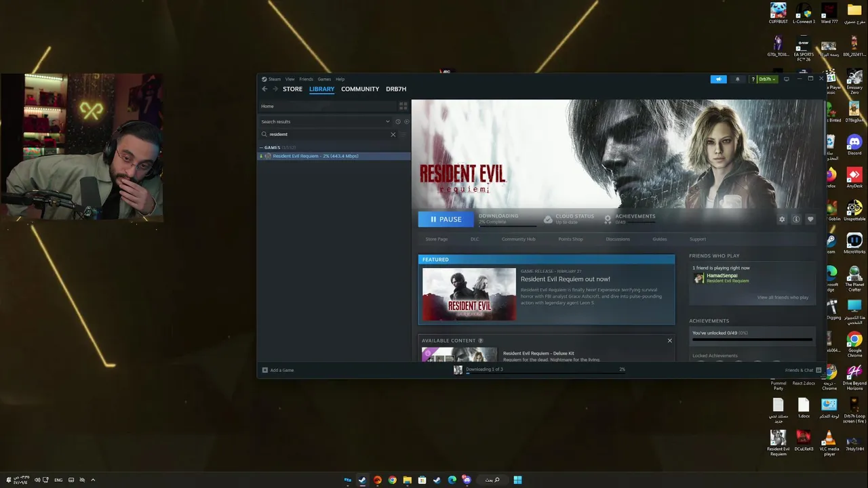Image resolution: width=868 pixels, height=488 pixels.
Task: Open the game's Store Page link
Action: point(436,239)
